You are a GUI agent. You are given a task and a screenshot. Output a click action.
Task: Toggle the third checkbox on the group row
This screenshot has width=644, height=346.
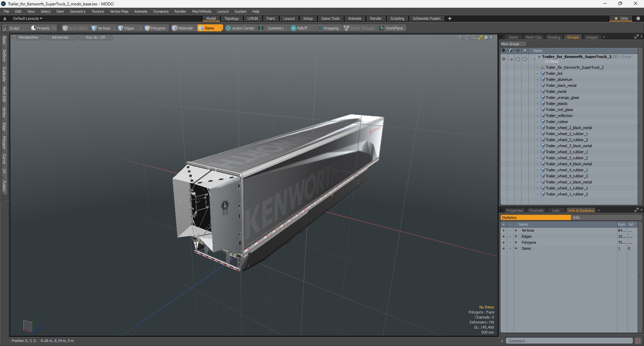click(518, 59)
